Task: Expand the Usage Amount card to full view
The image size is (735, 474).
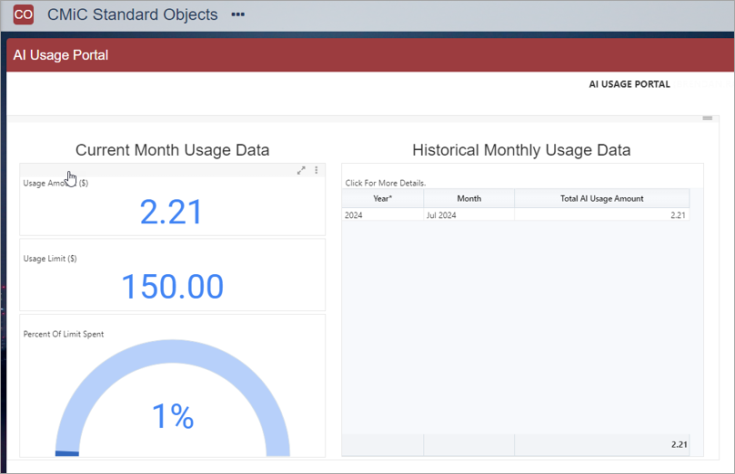Action: (x=301, y=170)
